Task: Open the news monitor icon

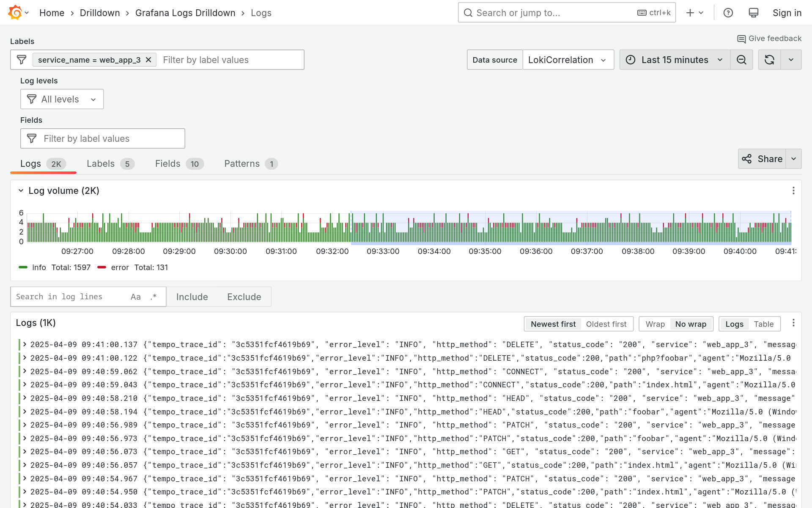Action: (753, 13)
